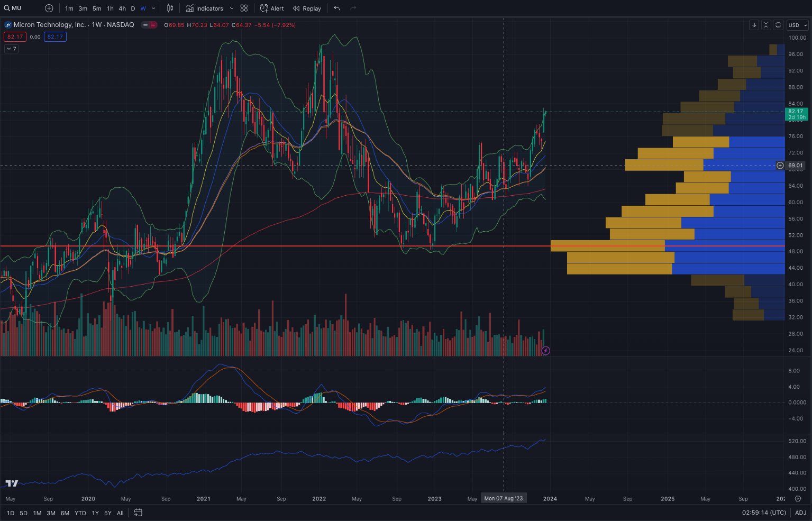Set the range to All
The height and width of the screenshot is (521, 812).
120,513
